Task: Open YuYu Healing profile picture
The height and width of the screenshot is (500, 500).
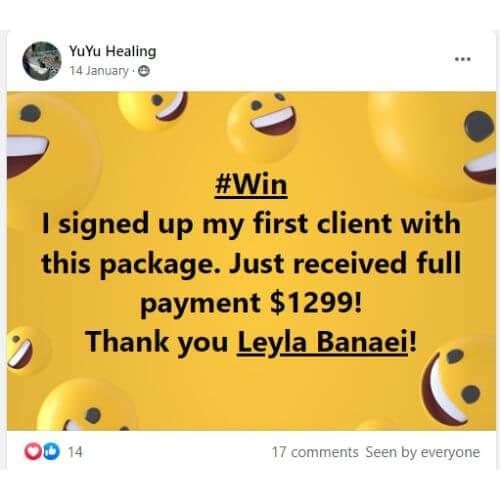Action: 42,61
